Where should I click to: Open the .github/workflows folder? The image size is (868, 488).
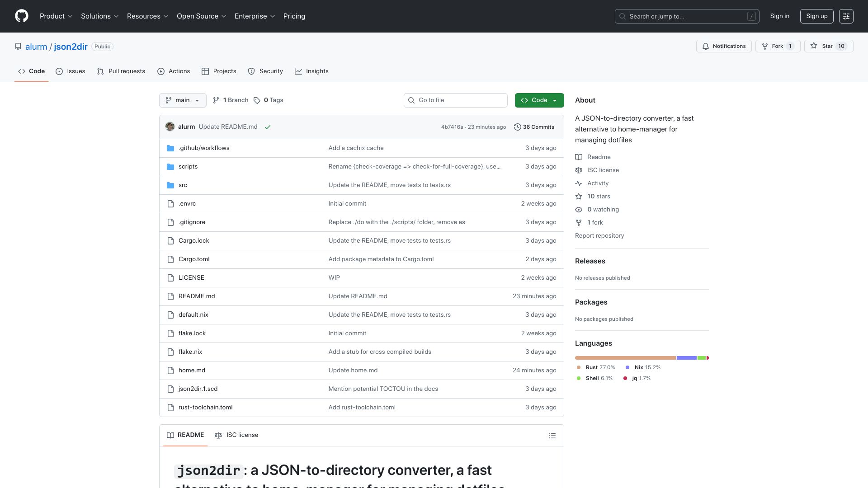[204, 148]
